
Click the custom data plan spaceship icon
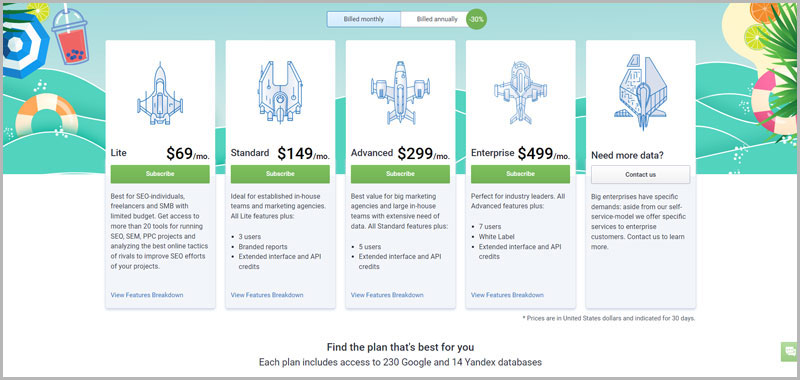click(x=640, y=92)
